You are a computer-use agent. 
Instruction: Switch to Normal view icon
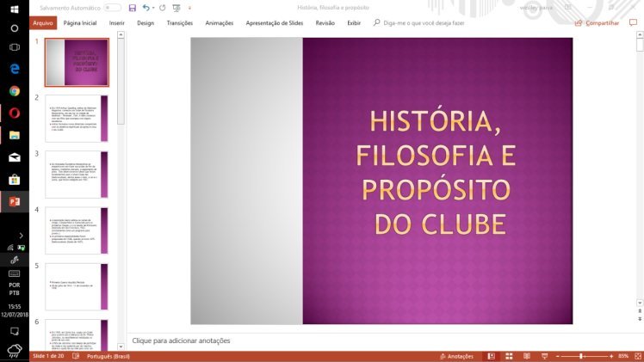492,356
